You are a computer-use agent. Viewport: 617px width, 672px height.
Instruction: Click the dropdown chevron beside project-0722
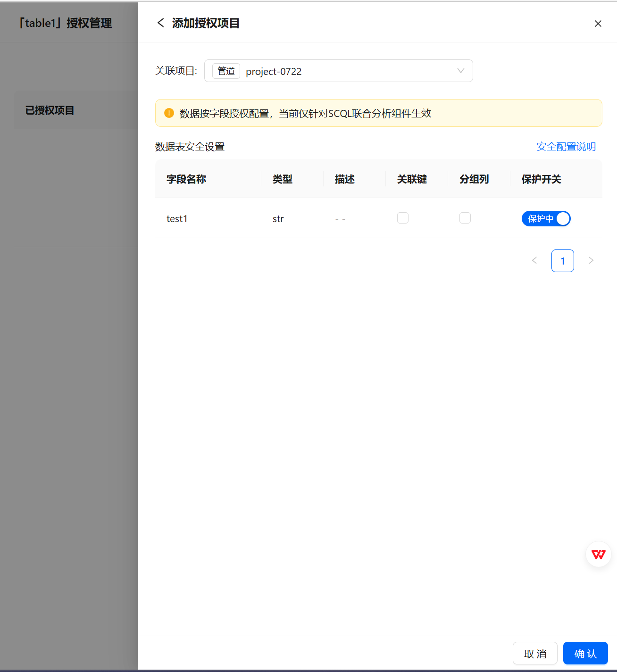click(x=461, y=71)
